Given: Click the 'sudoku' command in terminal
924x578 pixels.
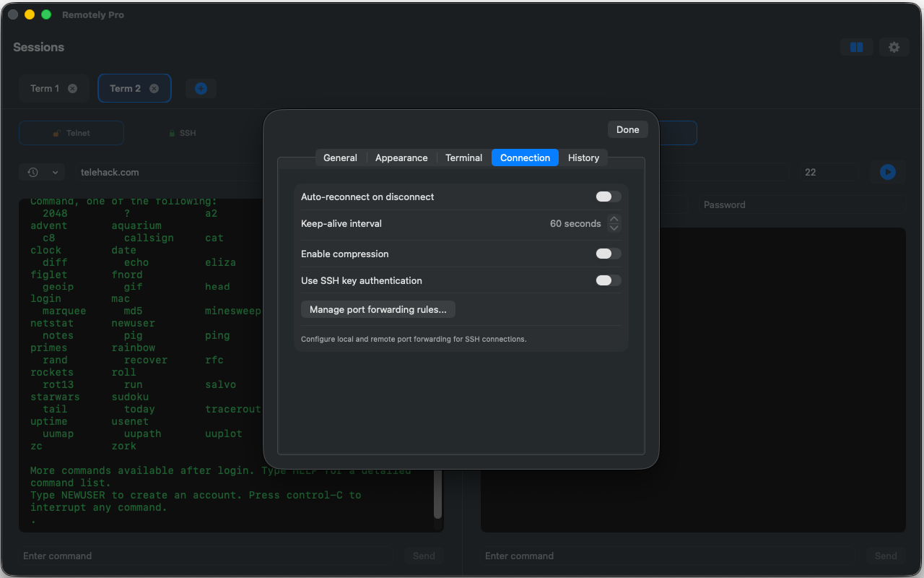Looking at the screenshot, I should pyautogui.click(x=130, y=397).
